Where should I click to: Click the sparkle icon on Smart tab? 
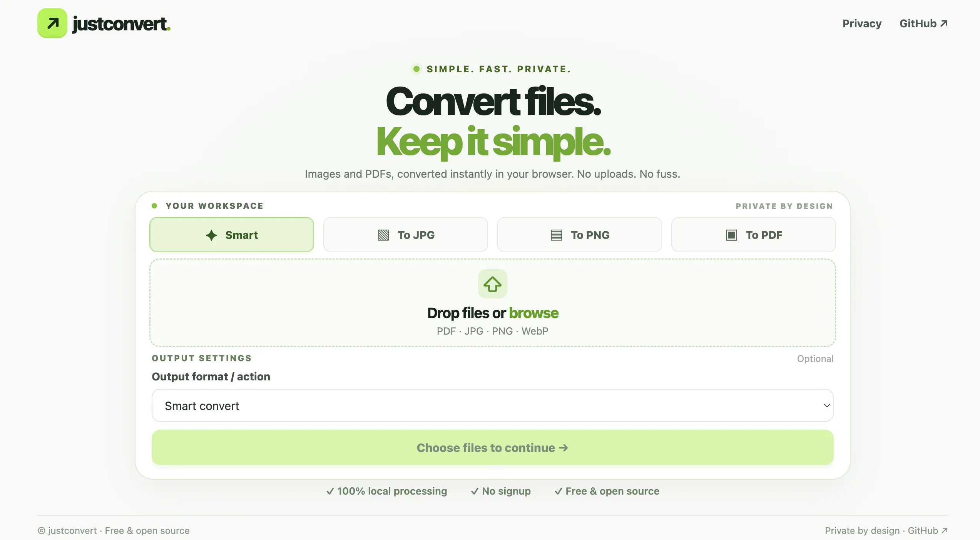(211, 235)
